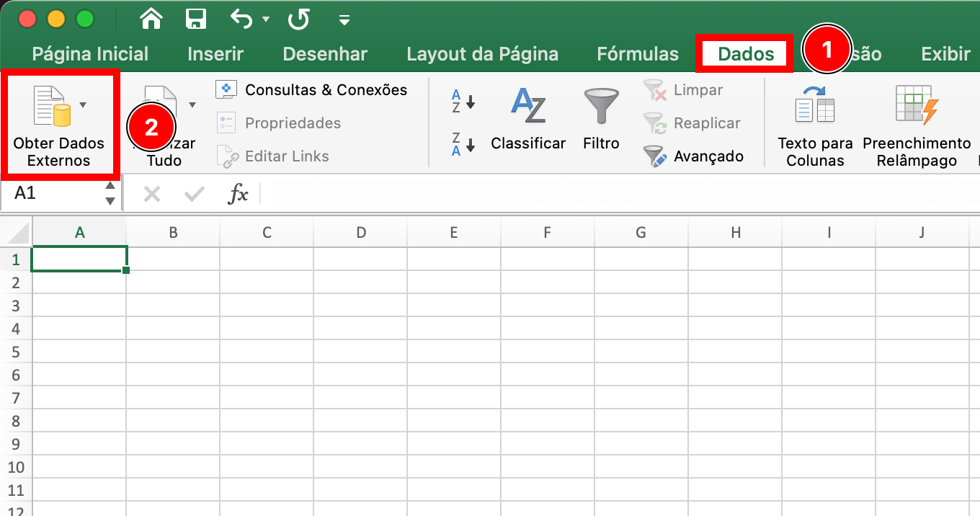Viewport: 980px width, 516px height.
Task: Expand the quick access toolbar customize menu
Action: [x=344, y=19]
